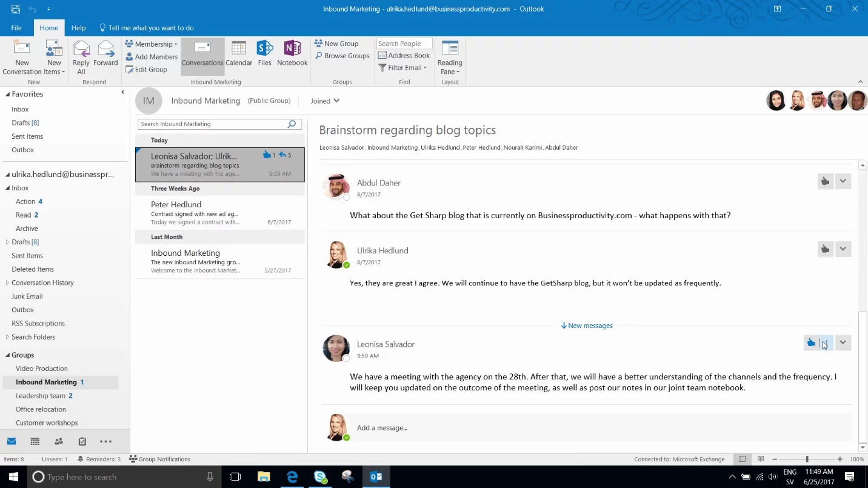Click Tell me what you want to do
Screen dimensions: 868x488
(x=147, y=28)
